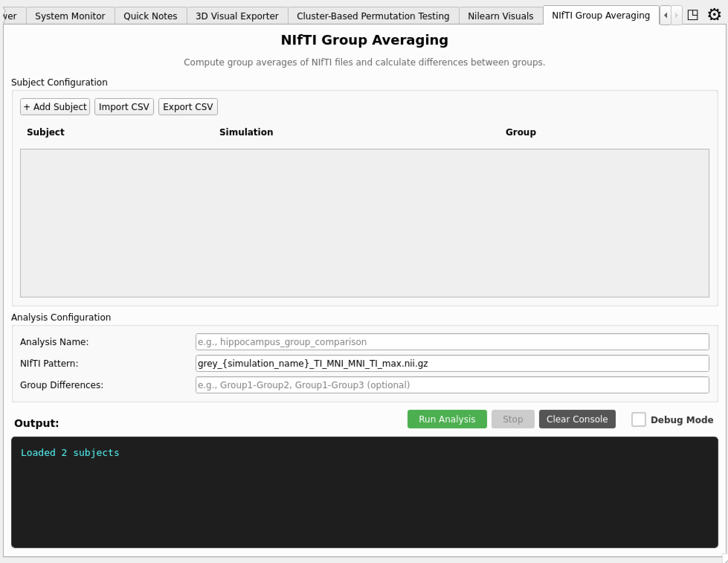Screen dimensions: 728x563
Task: Open the Quick Notes tab
Action: 150,16
